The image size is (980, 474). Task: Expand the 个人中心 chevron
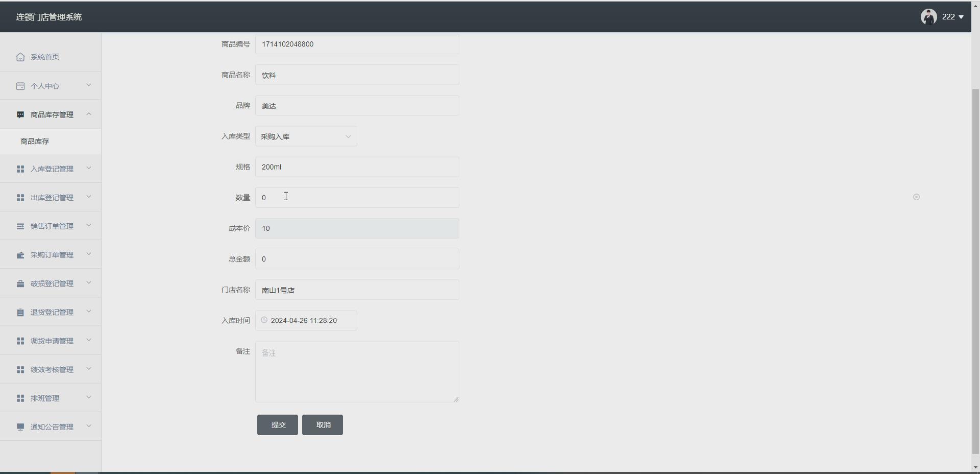89,85
